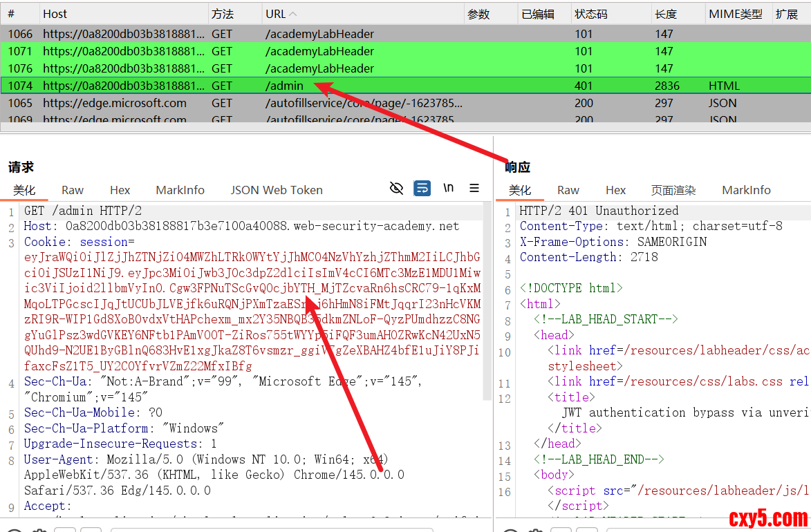Screen dimensions: 811x532
Task: Switch response view to the Hex tab
Action: (615, 190)
